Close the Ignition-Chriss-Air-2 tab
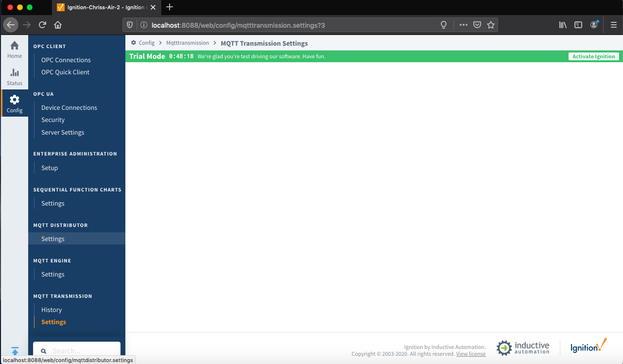The image size is (623, 364). pyautogui.click(x=153, y=7)
